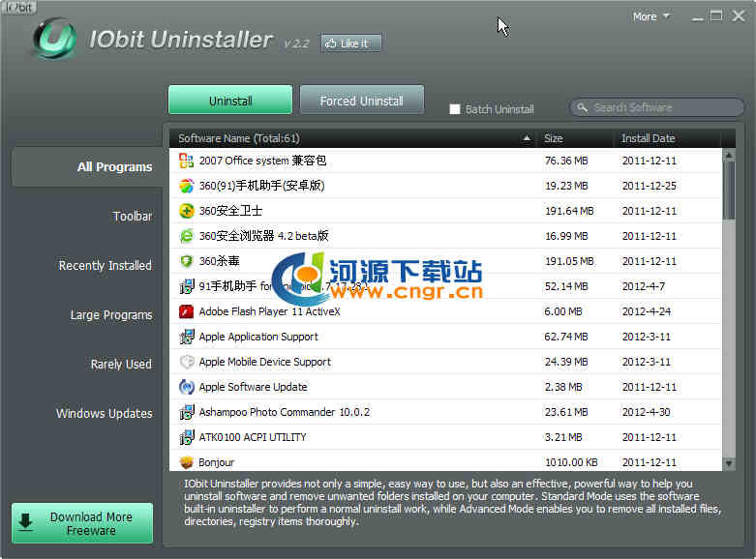756x559 pixels.
Task: Click the 360杀毒 green shield icon
Action: 186,261
